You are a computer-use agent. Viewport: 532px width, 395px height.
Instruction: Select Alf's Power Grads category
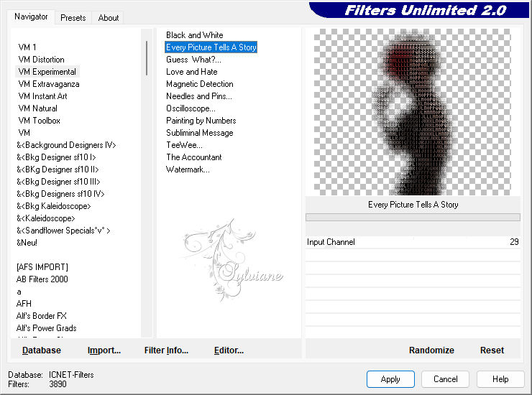point(47,328)
